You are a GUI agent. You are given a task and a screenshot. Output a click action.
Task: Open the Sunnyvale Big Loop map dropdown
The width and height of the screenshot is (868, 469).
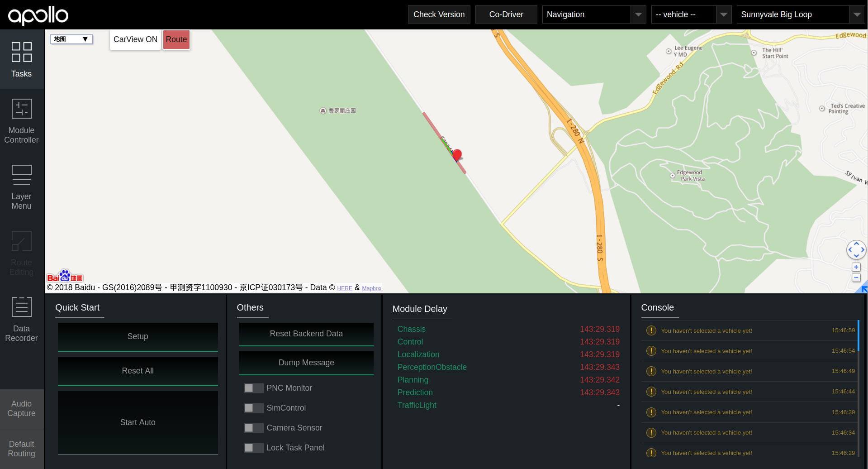point(801,14)
